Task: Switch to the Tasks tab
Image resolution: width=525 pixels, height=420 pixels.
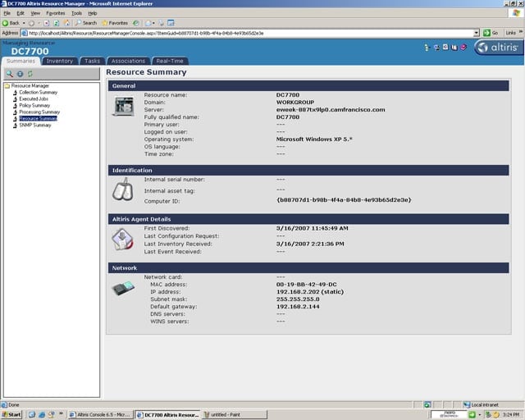Action: coord(92,61)
